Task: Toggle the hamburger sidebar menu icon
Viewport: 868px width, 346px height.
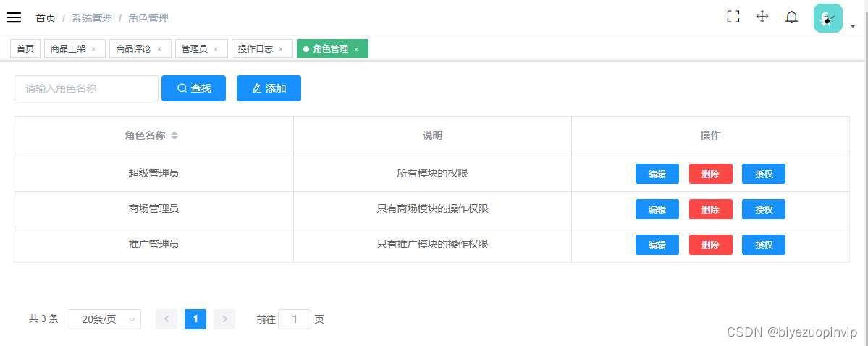Action: click(x=14, y=17)
